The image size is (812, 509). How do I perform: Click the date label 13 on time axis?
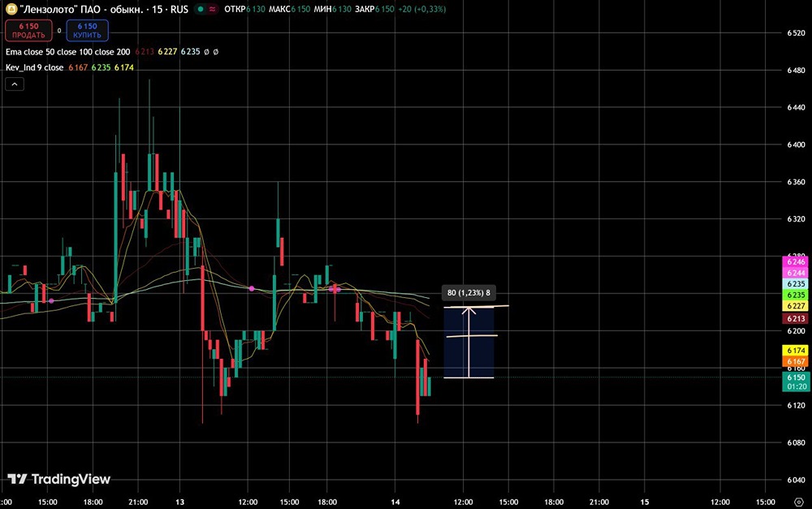point(179,502)
